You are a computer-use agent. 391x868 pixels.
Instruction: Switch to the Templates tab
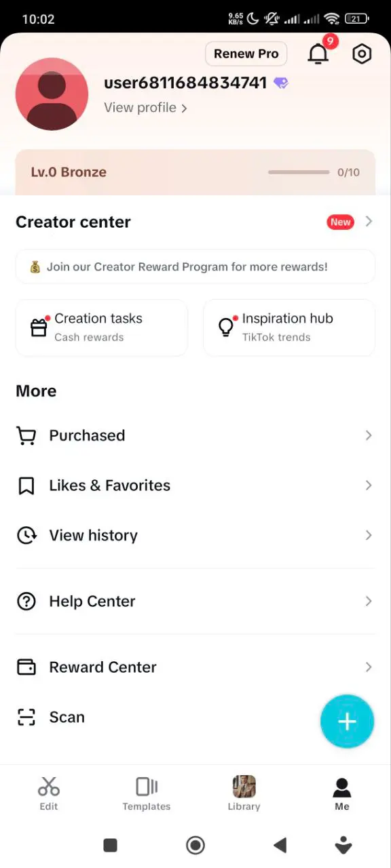147,794
